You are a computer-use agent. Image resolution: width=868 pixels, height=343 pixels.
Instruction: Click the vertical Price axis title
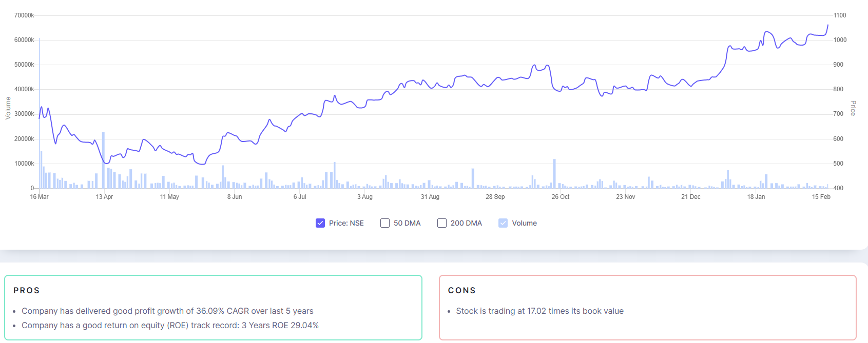[x=853, y=108]
